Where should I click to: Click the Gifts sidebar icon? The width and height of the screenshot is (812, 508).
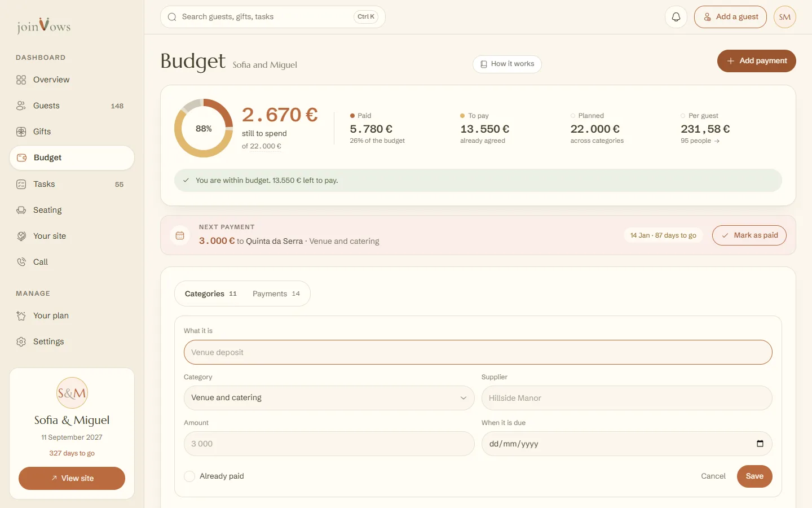[x=21, y=132]
